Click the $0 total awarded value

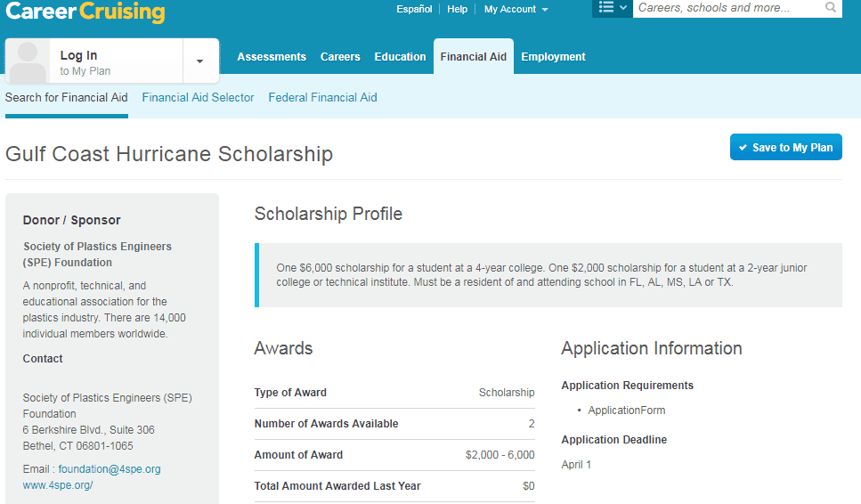pyautogui.click(x=528, y=486)
